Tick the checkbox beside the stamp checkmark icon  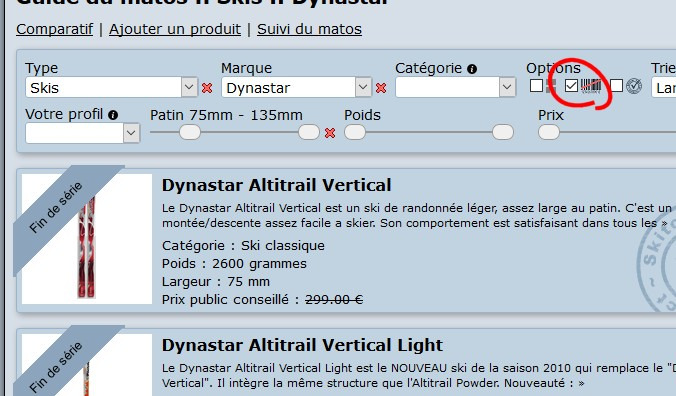click(617, 85)
